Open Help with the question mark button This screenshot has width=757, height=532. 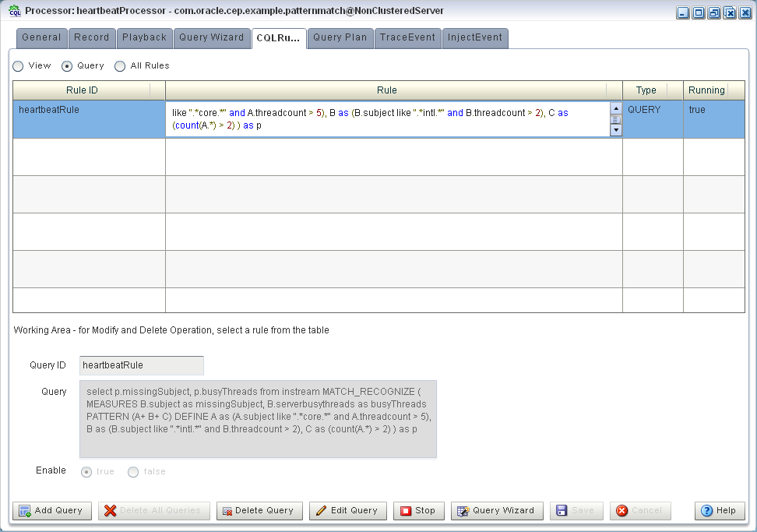click(x=720, y=511)
